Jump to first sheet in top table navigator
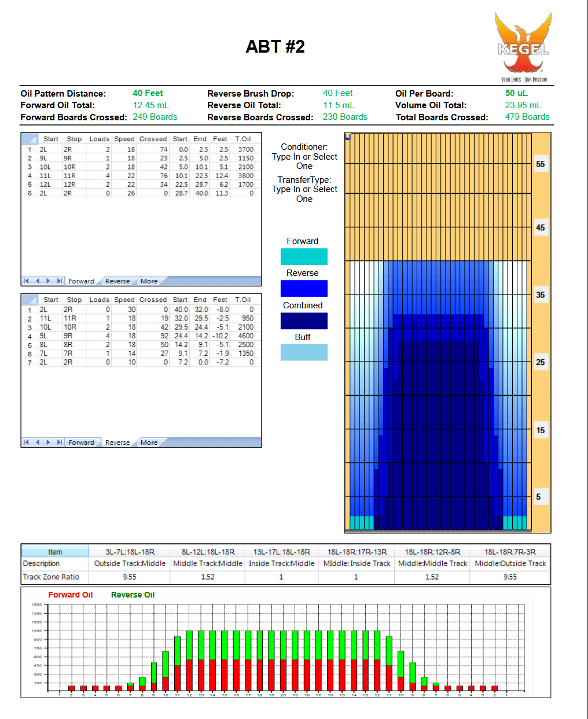The image size is (588, 719). tap(26, 281)
